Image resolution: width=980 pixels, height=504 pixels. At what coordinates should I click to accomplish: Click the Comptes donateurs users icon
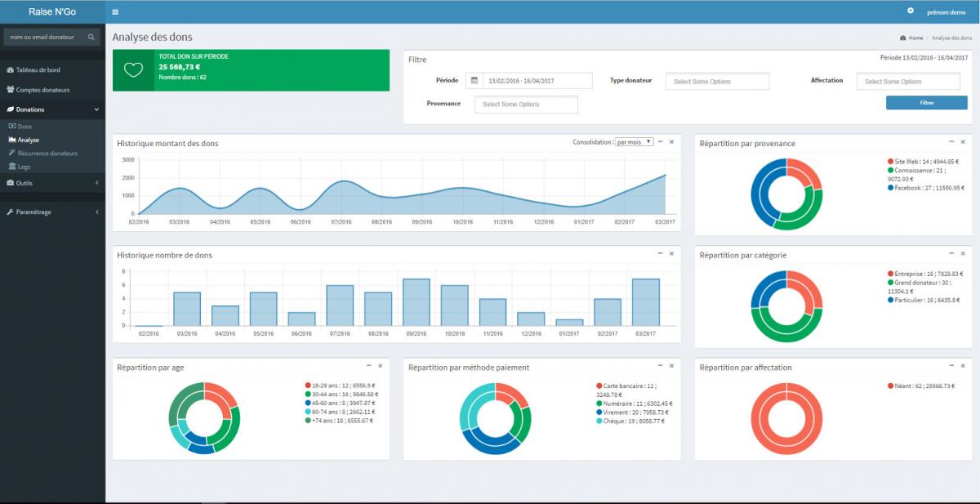[x=10, y=90]
